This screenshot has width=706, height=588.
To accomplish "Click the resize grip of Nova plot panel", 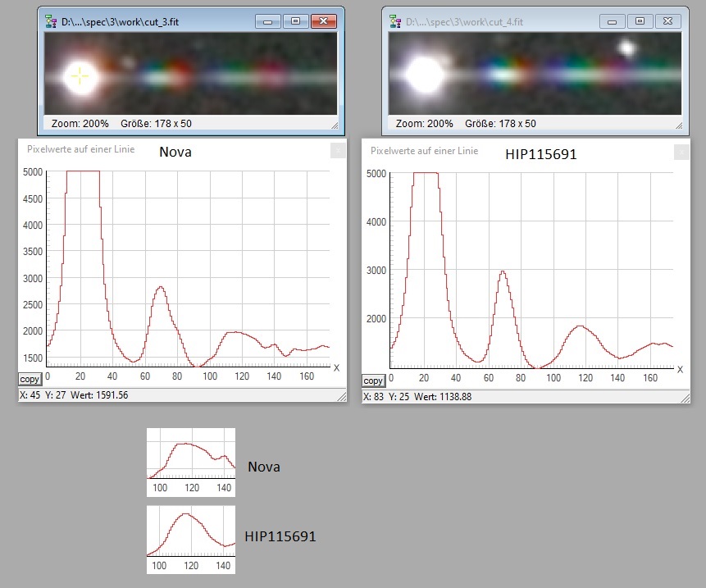I will [342, 396].
